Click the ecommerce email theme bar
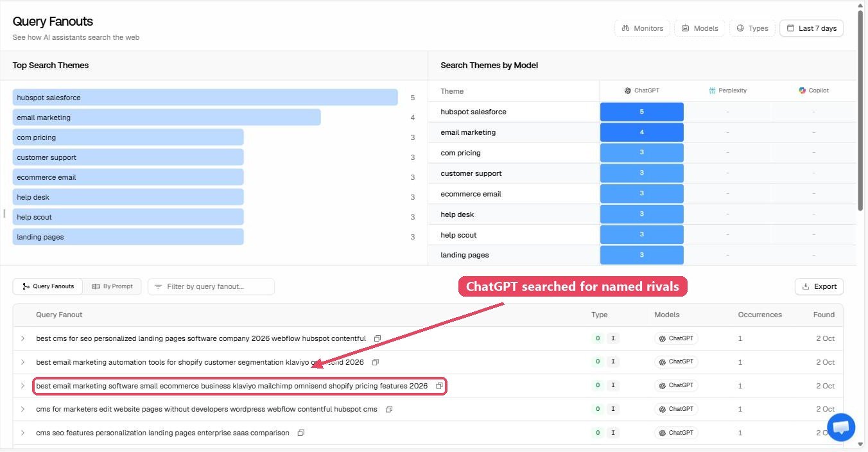Screen dimensions: 868x452 128,177
